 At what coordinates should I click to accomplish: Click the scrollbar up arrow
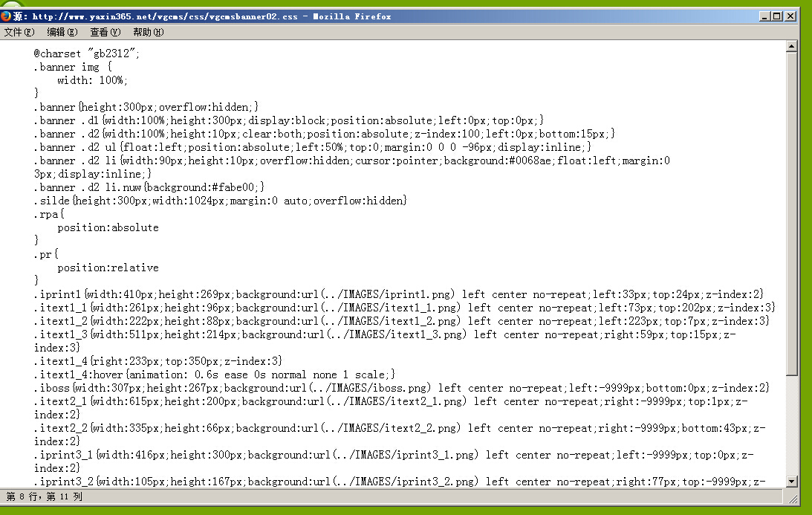pos(792,47)
